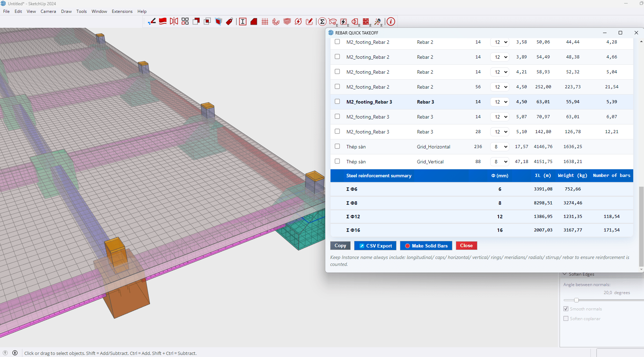Open the I-beam section tool
The height and width of the screenshot is (357, 644).
click(243, 22)
